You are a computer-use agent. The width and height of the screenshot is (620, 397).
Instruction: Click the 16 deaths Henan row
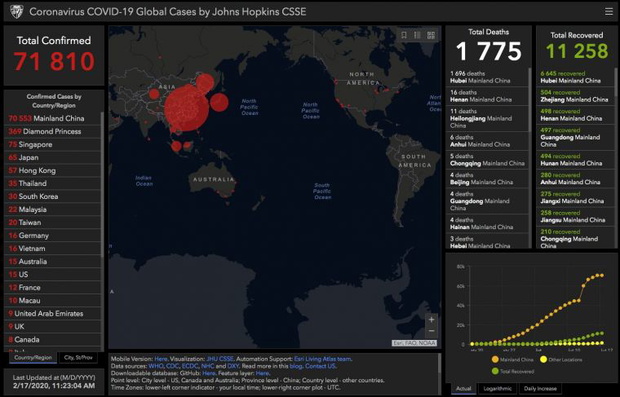click(487, 96)
